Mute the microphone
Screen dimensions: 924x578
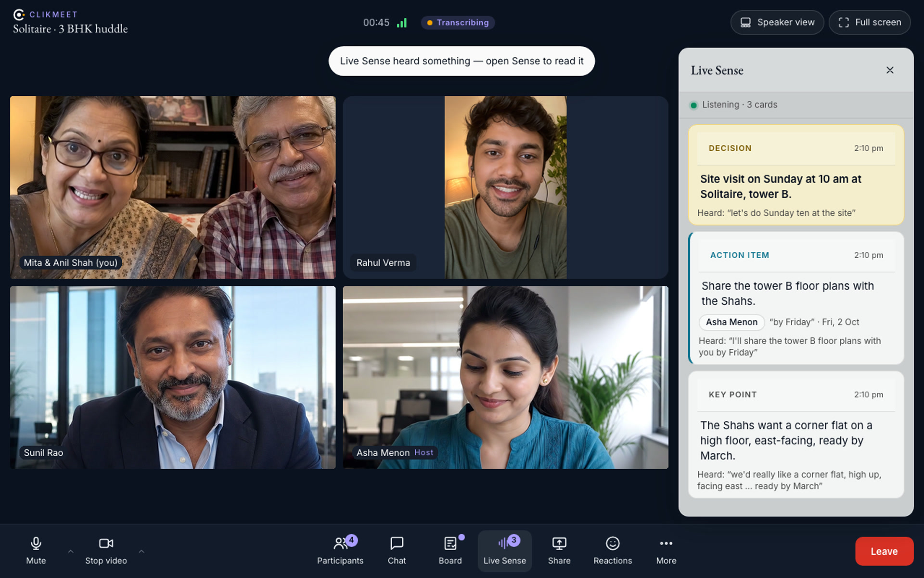click(36, 551)
